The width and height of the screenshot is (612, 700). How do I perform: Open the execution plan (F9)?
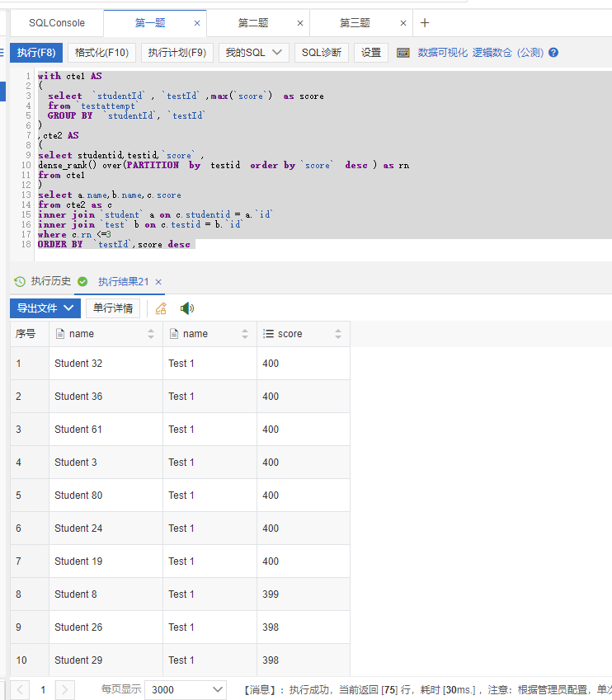[x=177, y=53]
